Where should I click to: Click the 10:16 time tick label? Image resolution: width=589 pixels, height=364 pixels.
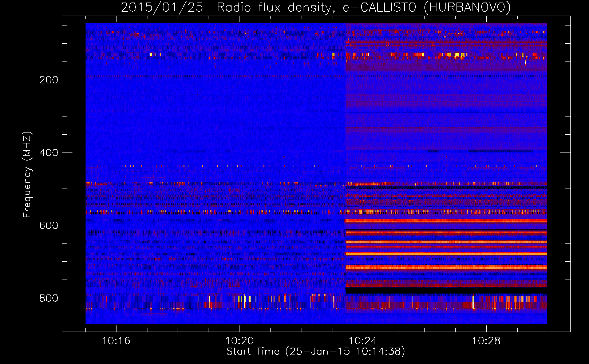coord(116,341)
